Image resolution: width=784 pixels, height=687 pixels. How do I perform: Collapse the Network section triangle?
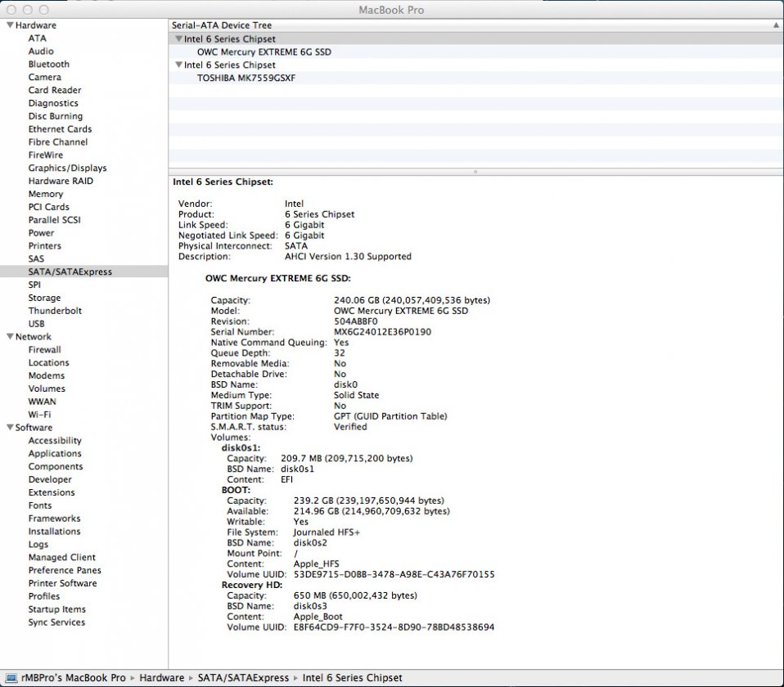[x=10, y=337]
